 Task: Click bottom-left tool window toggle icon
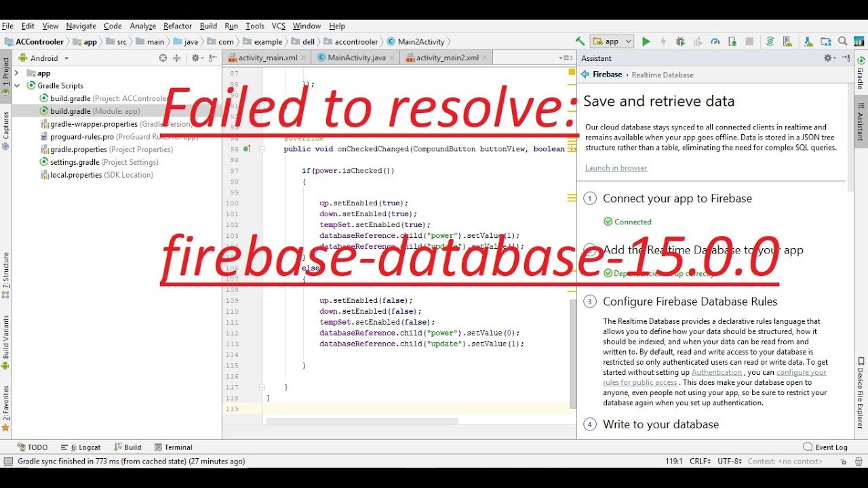point(7,461)
